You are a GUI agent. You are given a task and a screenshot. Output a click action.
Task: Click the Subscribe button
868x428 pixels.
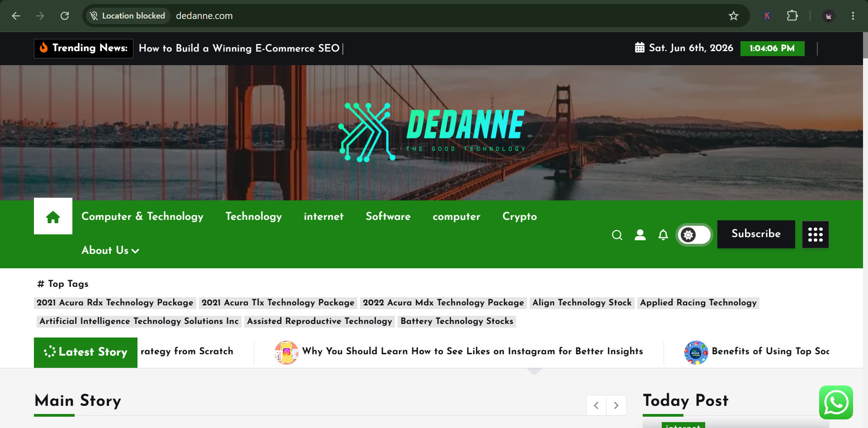tap(756, 234)
